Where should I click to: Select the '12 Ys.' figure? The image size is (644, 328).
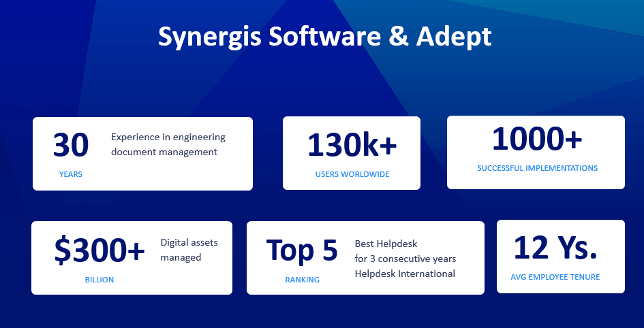coord(555,248)
